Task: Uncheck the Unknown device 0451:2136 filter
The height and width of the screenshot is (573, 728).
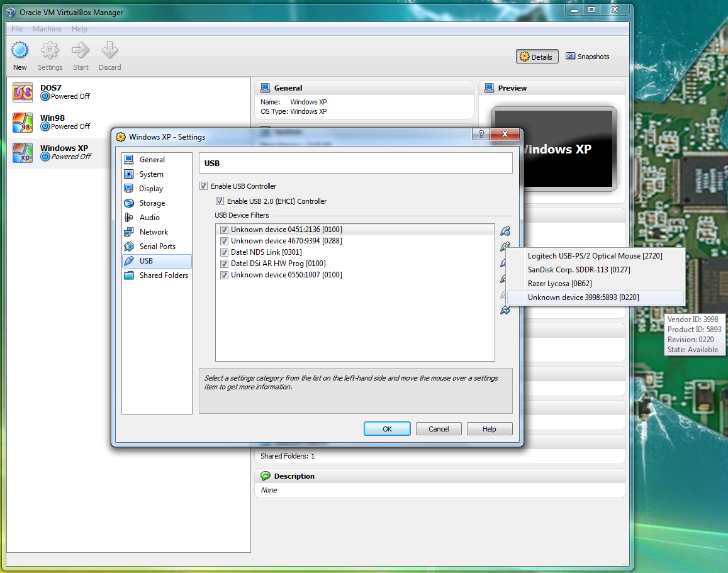Action: [224, 230]
